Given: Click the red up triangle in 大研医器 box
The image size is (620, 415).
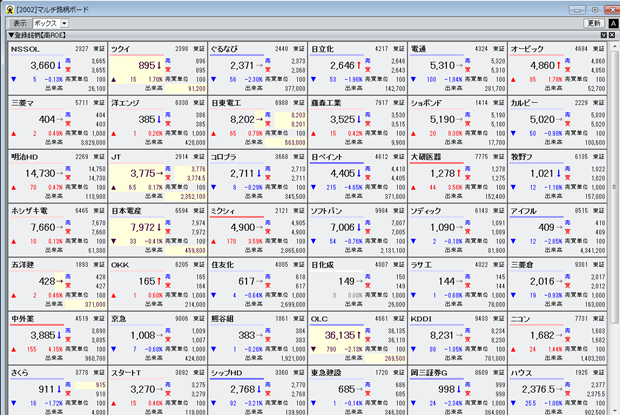Looking at the screenshot, I should [413, 187].
